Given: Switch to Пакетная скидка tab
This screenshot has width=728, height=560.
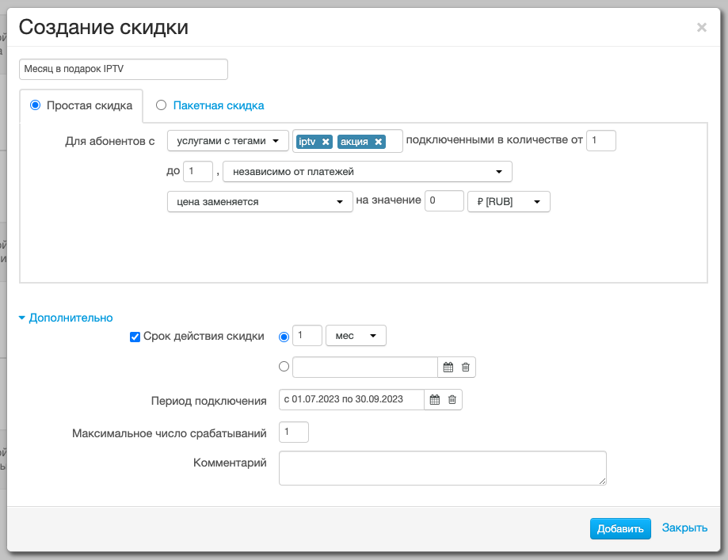Looking at the screenshot, I should pyautogui.click(x=218, y=105).
